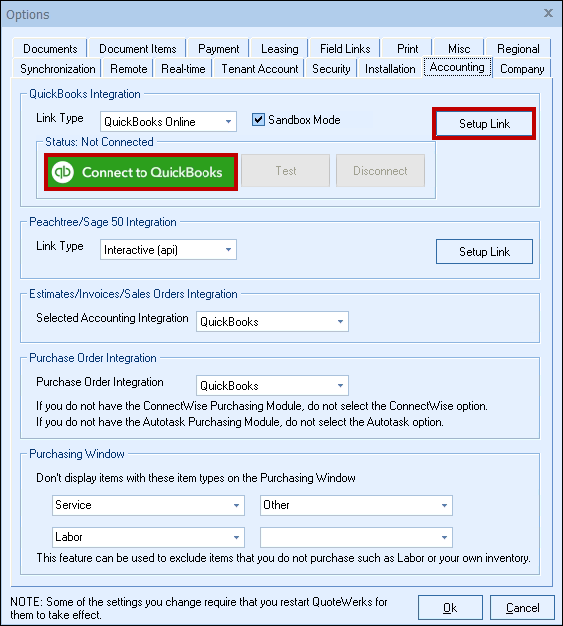Go to the Synchronization tab
This screenshot has height=626, width=563.
57,69
